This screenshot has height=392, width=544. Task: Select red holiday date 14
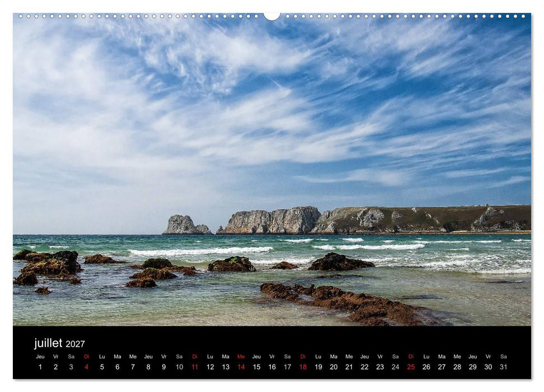[241, 367]
